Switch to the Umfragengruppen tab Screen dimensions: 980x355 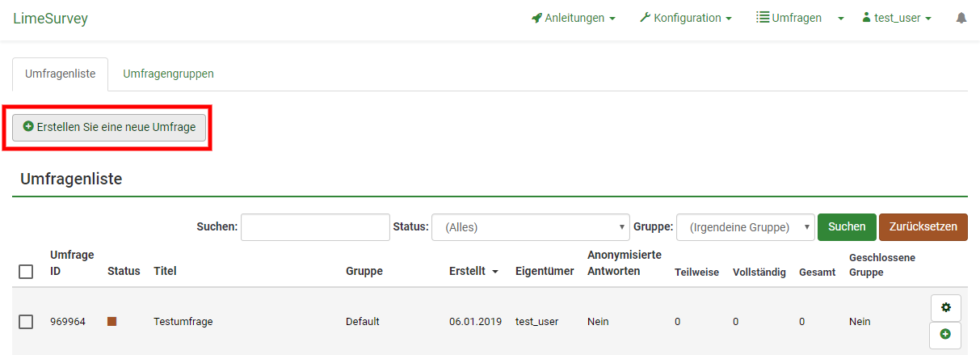coord(168,74)
